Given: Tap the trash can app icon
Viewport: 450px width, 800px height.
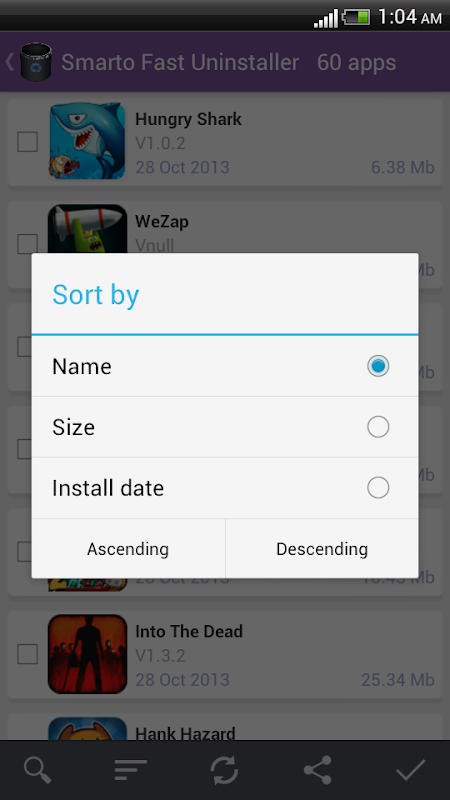Looking at the screenshot, I should pyautogui.click(x=36, y=62).
